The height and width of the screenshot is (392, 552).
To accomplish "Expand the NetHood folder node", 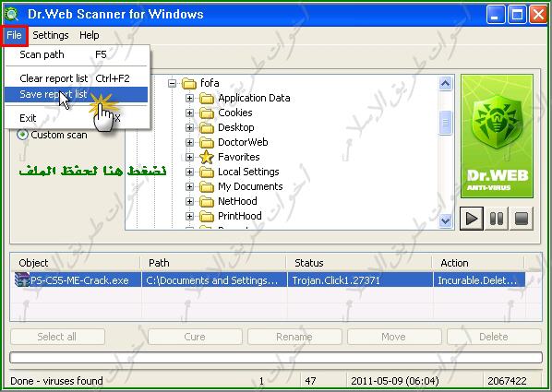I will click(x=189, y=202).
